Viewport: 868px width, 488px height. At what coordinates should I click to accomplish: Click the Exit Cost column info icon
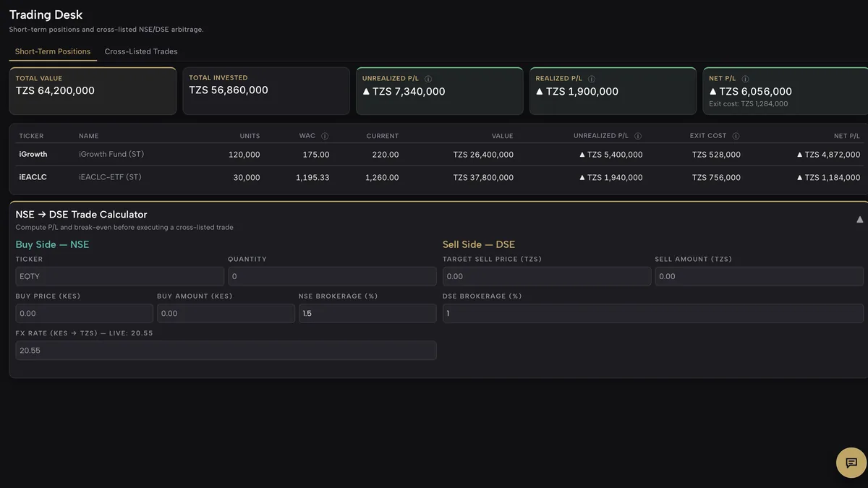pyautogui.click(x=736, y=136)
